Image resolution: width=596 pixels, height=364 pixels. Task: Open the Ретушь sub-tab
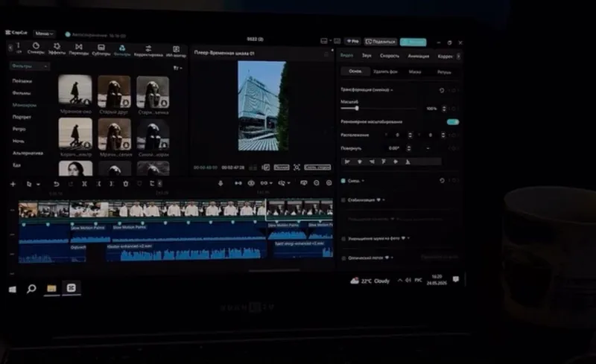click(444, 72)
